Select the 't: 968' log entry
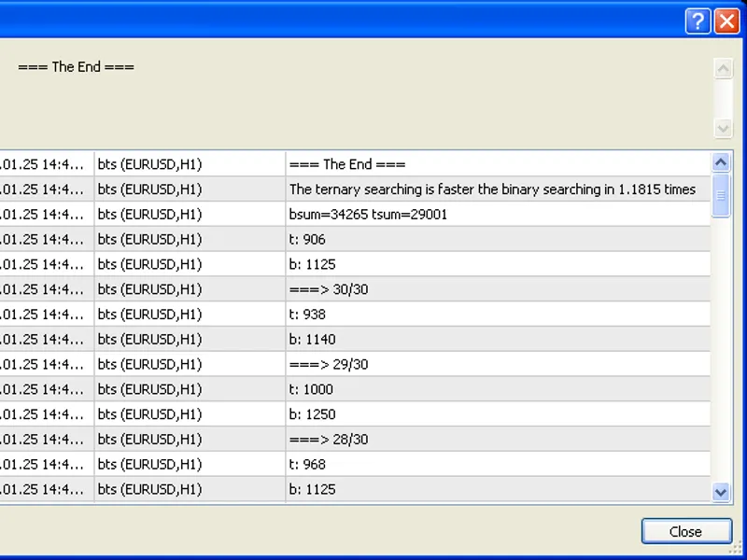This screenshot has width=747, height=560. point(355,464)
